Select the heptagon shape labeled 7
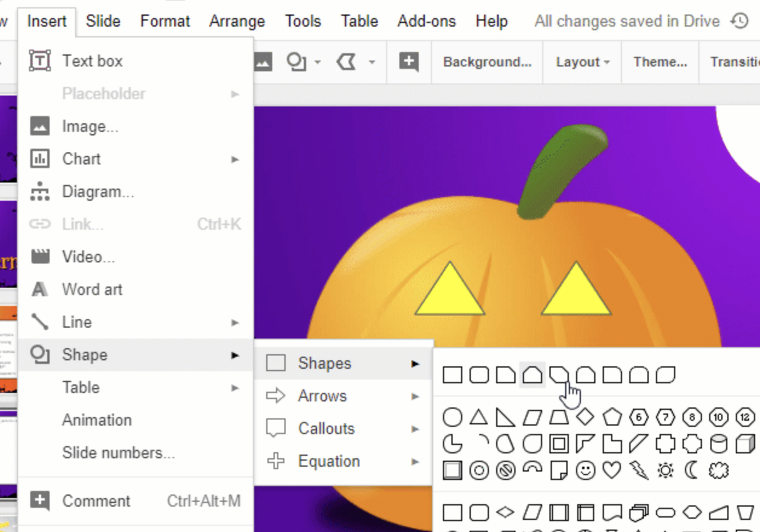 click(666, 417)
